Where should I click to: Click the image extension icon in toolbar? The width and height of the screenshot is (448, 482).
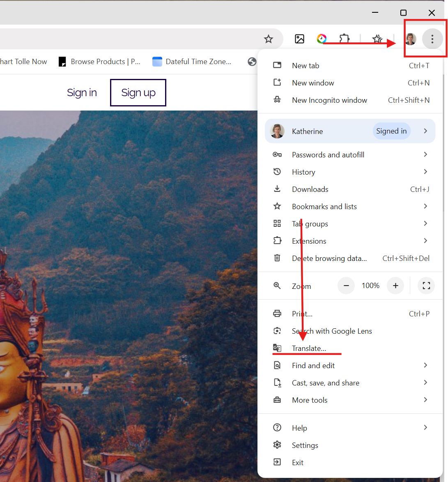pyautogui.click(x=300, y=39)
